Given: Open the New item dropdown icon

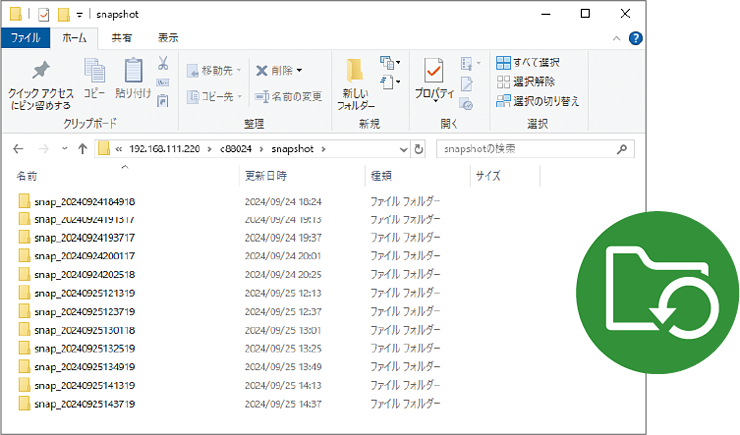Looking at the screenshot, I should tap(390, 62).
